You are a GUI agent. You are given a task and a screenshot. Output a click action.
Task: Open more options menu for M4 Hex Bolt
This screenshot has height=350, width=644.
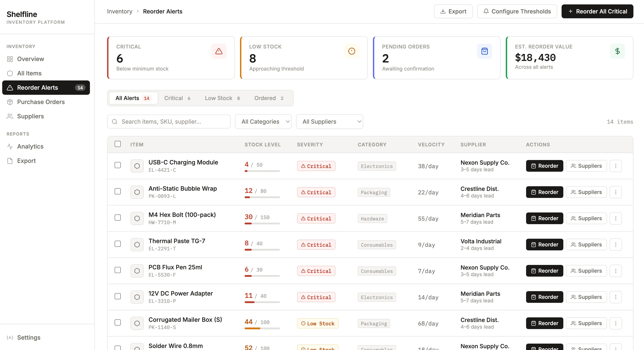pyautogui.click(x=616, y=218)
